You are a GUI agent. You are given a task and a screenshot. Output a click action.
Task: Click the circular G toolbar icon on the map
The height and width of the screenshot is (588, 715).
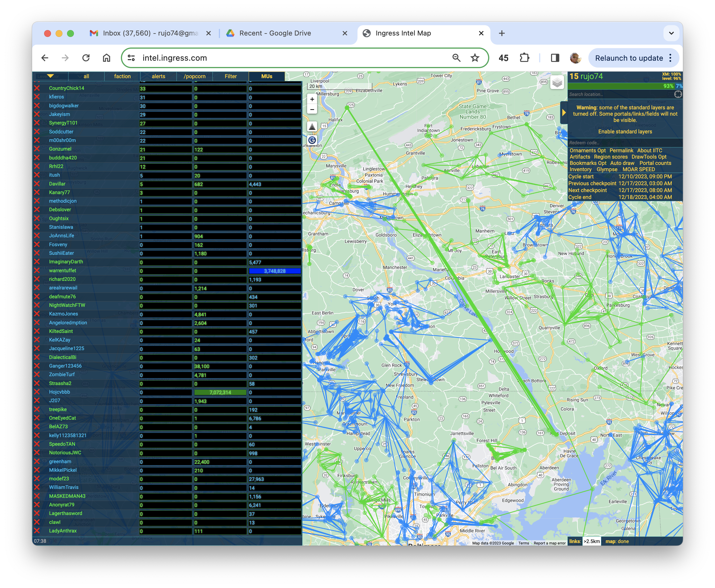tap(312, 140)
